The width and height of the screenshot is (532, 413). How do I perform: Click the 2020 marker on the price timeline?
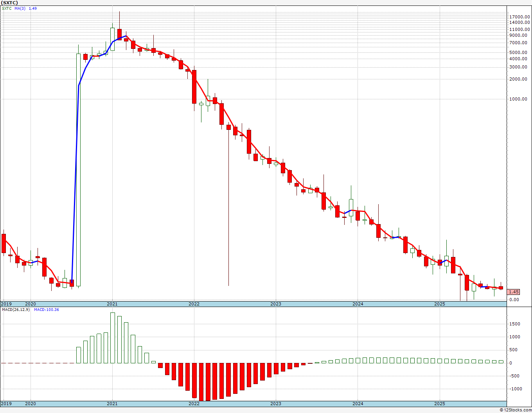point(30,304)
